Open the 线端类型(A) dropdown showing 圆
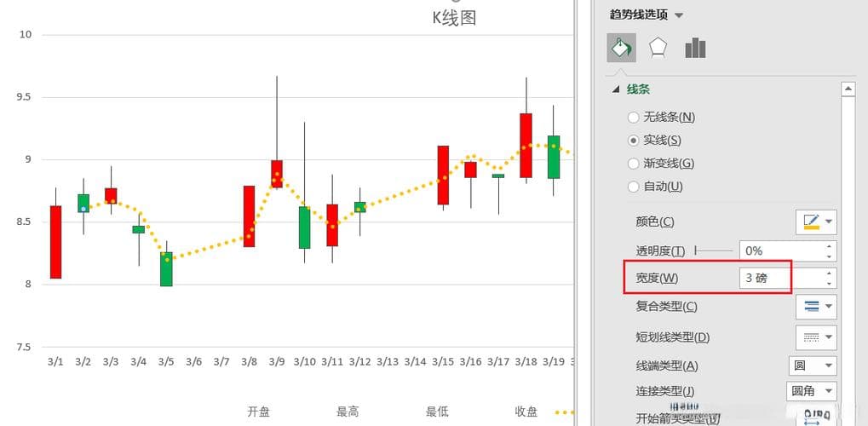This screenshot has height=426, width=868. click(812, 366)
